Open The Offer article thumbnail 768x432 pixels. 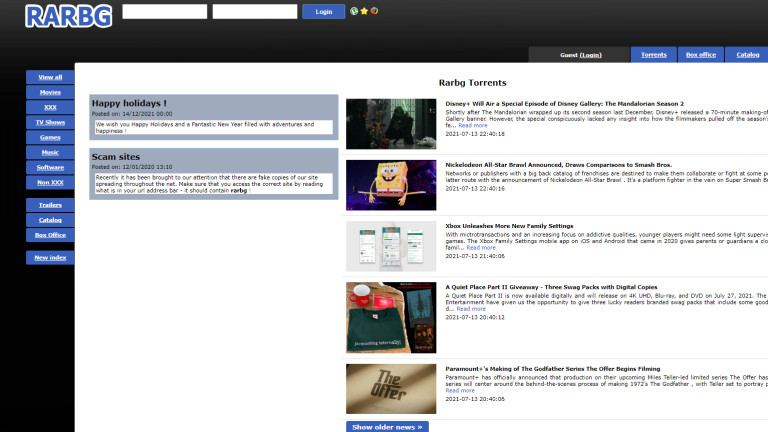(x=391, y=388)
